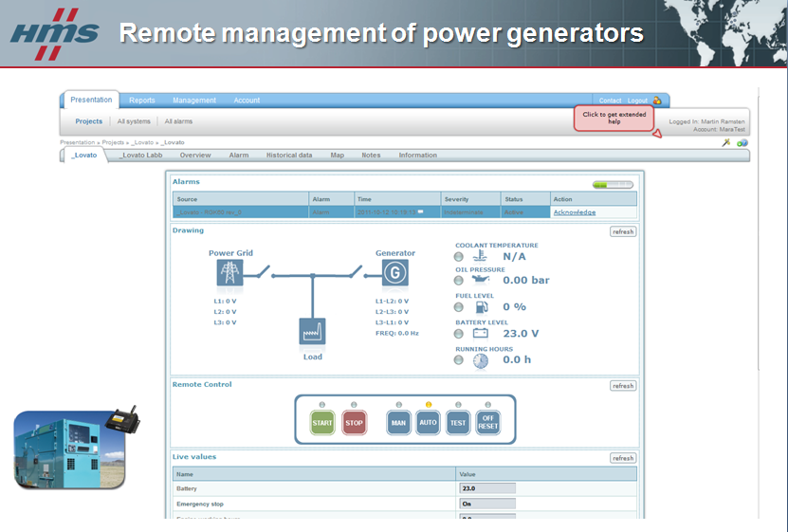This screenshot has width=788, height=532.
Task: Click the Battery value field 23.0
Action: click(487, 488)
